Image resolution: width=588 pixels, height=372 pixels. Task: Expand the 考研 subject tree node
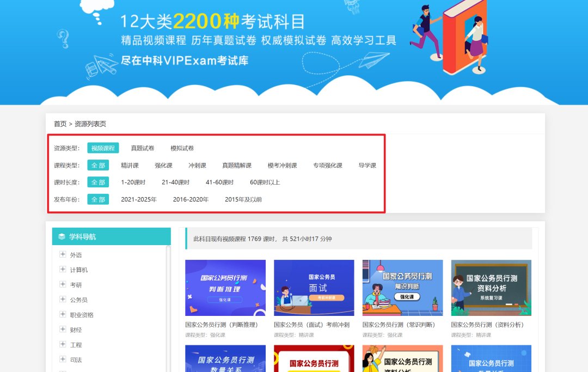click(63, 284)
